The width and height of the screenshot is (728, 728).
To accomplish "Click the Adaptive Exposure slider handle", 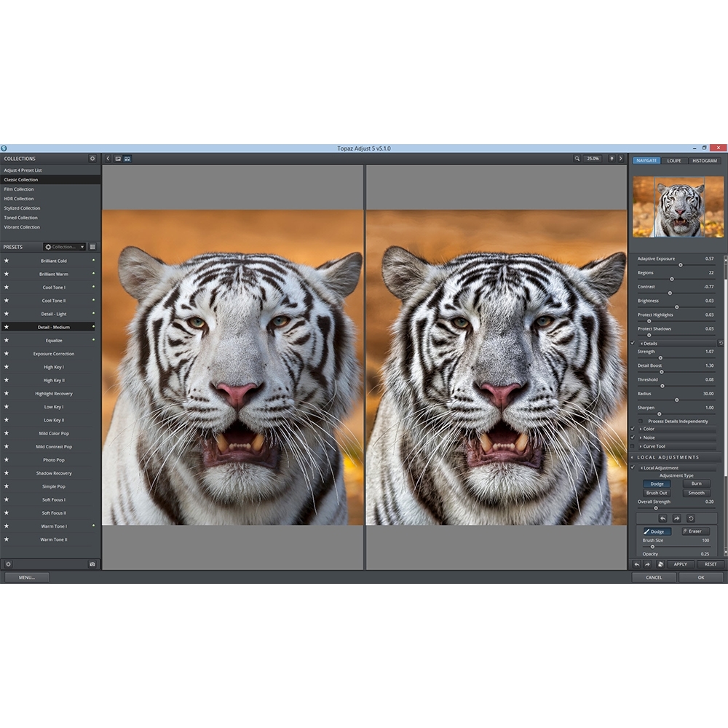I will [681, 265].
